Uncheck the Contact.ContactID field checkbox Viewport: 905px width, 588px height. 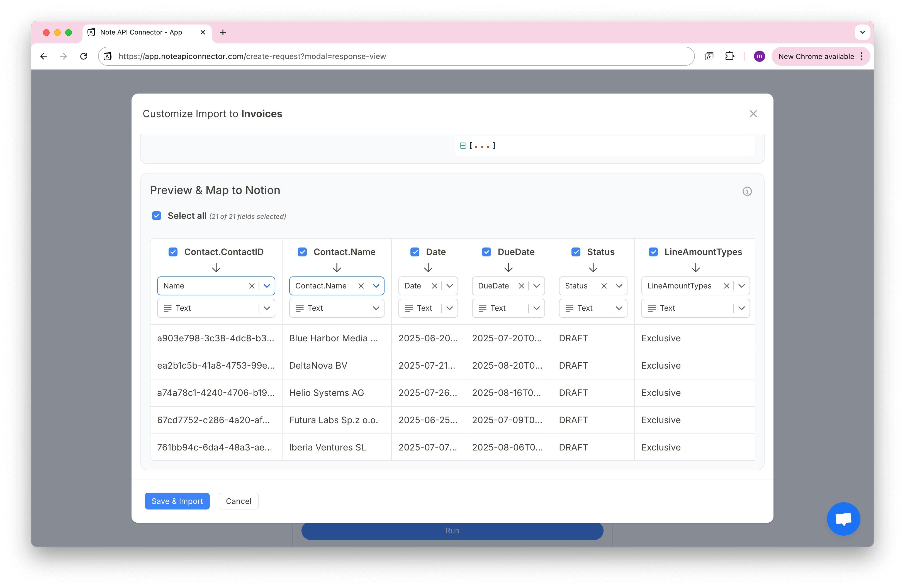pyautogui.click(x=173, y=252)
